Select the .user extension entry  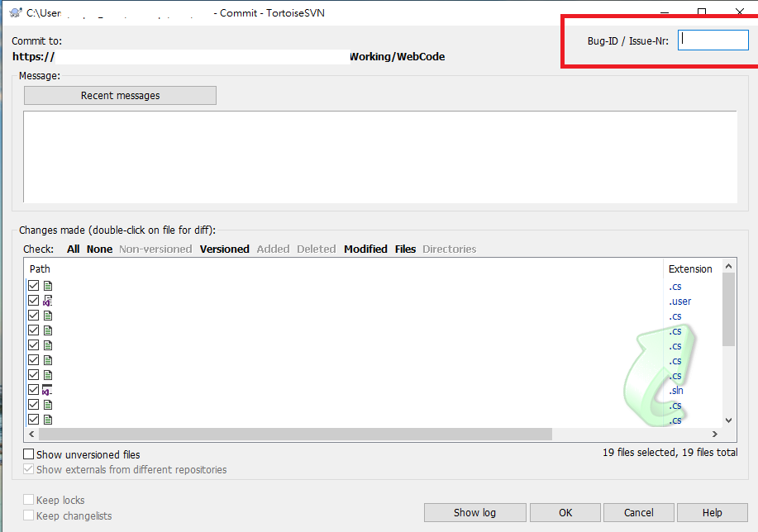pos(679,302)
